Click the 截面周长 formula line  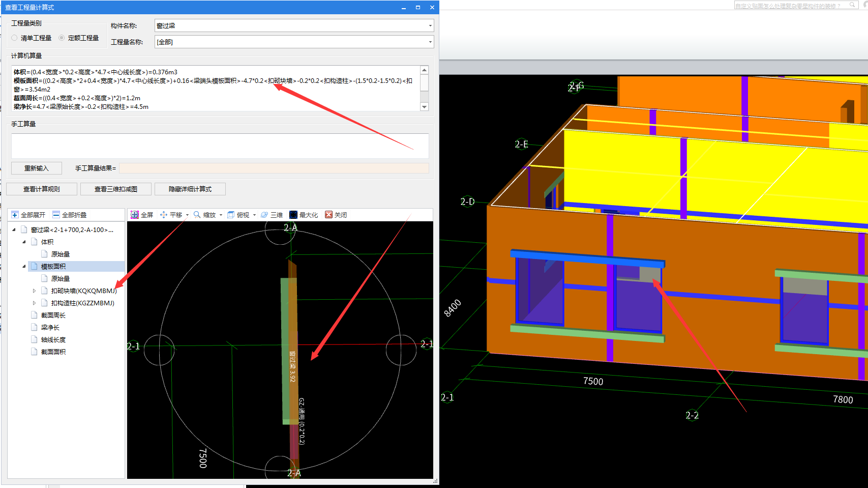[77, 98]
